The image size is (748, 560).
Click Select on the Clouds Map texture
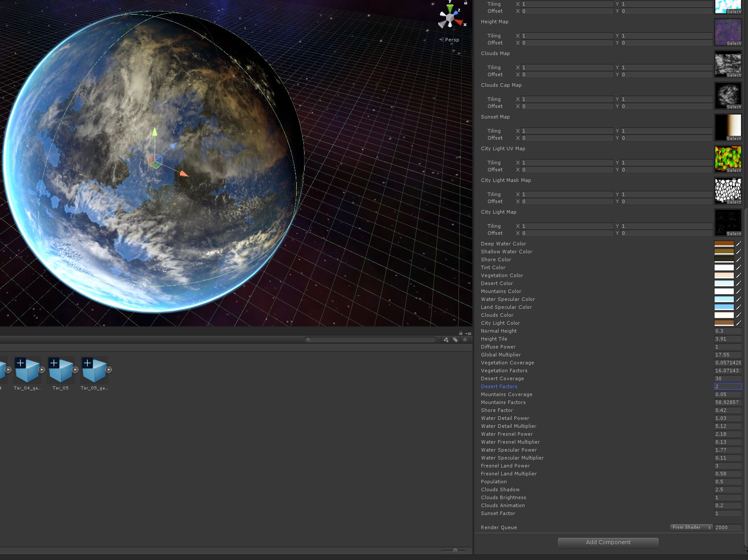pyautogui.click(x=733, y=75)
